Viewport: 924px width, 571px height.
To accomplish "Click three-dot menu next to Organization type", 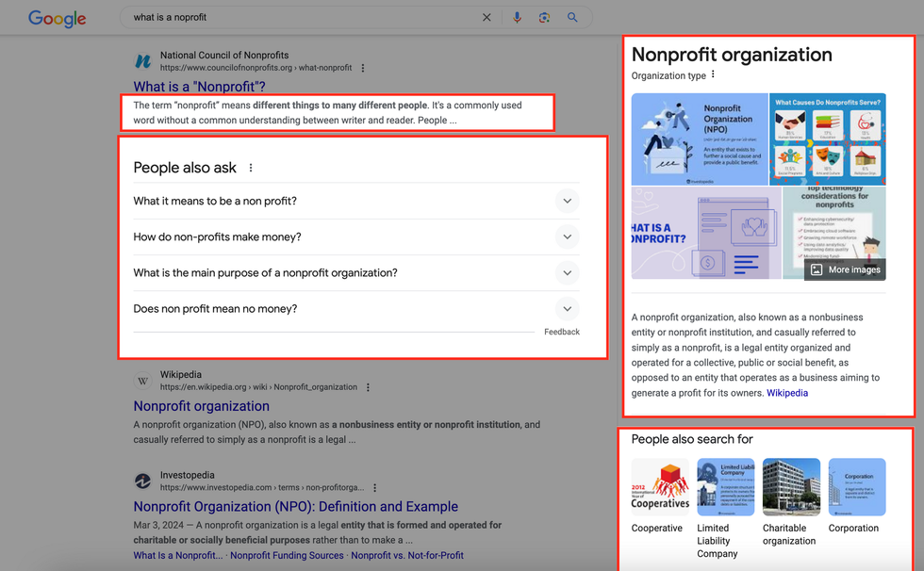I will point(713,75).
